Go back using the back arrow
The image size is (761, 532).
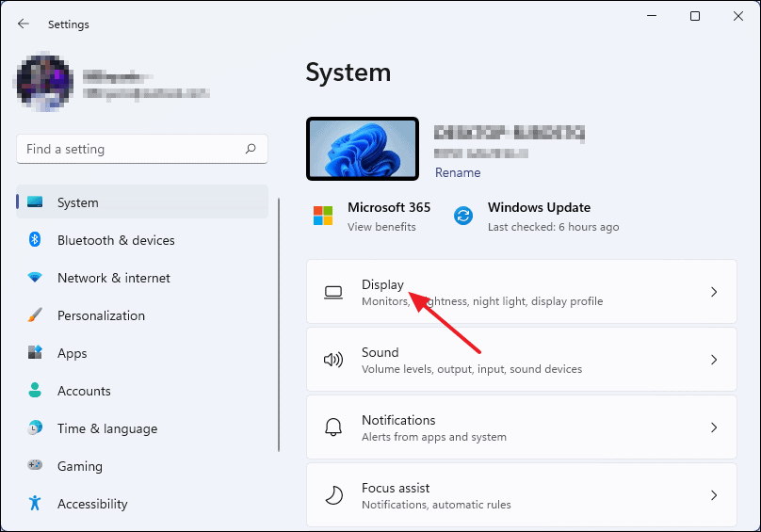point(24,24)
